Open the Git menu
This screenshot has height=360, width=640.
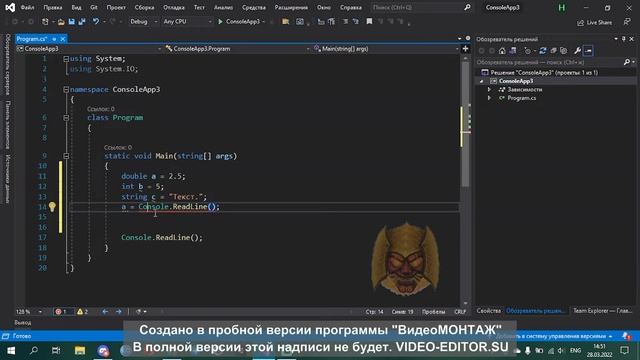[x=94, y=7]
